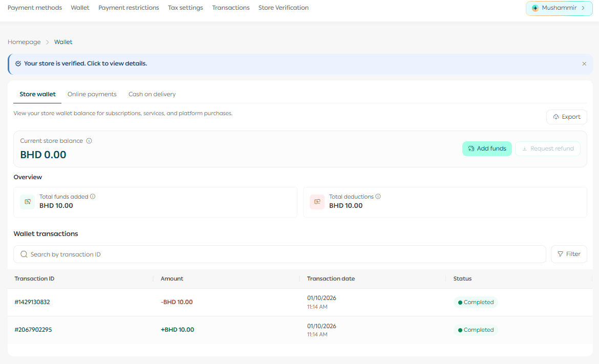Image resolution: width=599 pixels, height=364 pixels.
Task: Click the Wallet breadcrumb
Action: tap(63, 42)
